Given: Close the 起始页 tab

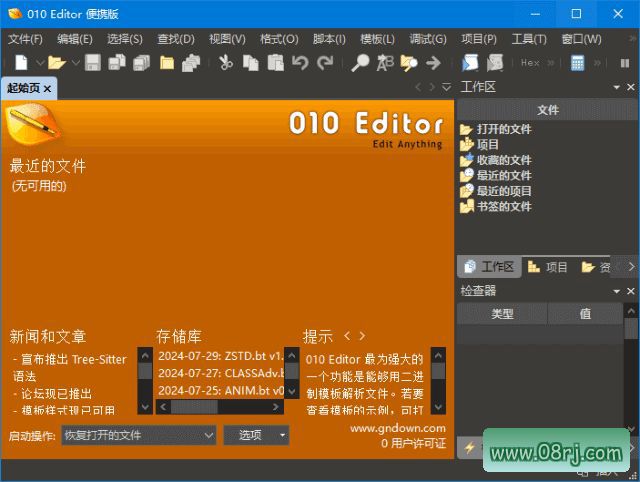Looking at the screenshot, I should tap(47, 89).
